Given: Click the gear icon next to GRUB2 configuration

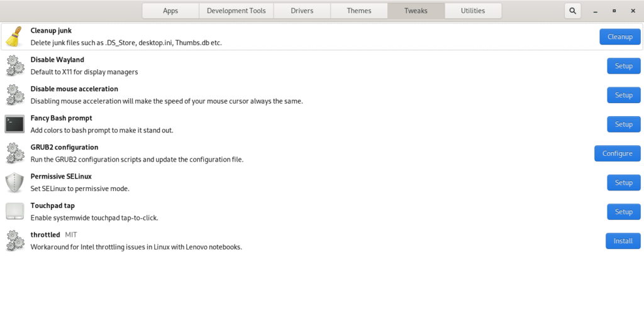Looking at the screenshot, I should 14,153.
